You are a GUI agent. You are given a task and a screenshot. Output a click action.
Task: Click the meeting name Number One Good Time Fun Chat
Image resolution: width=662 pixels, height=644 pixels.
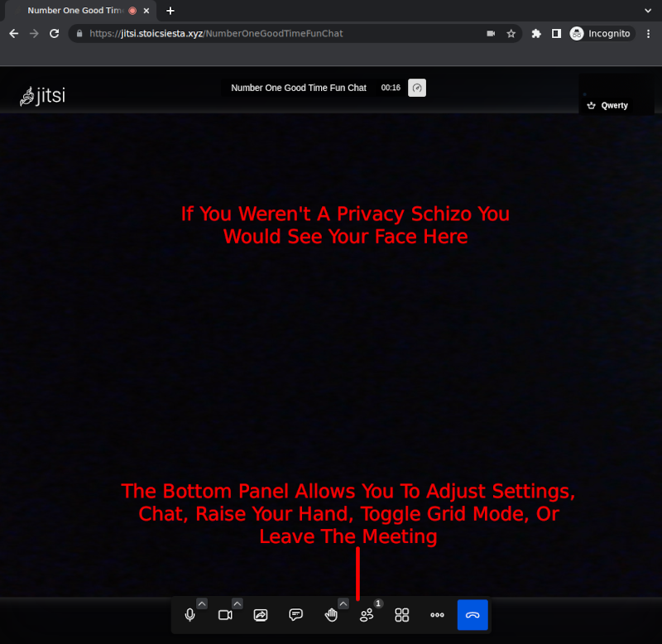298,88
